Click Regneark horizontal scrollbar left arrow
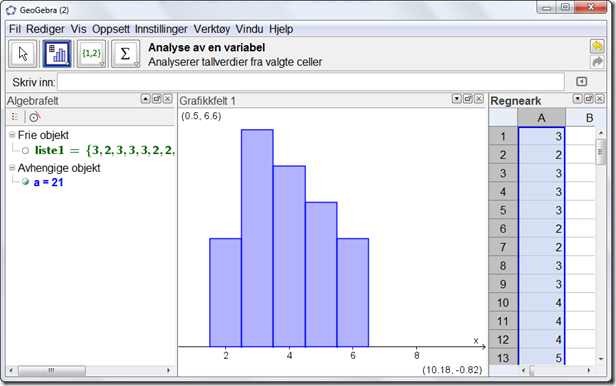The width and height of the screenshot is (616, 386). pos(523,370)
